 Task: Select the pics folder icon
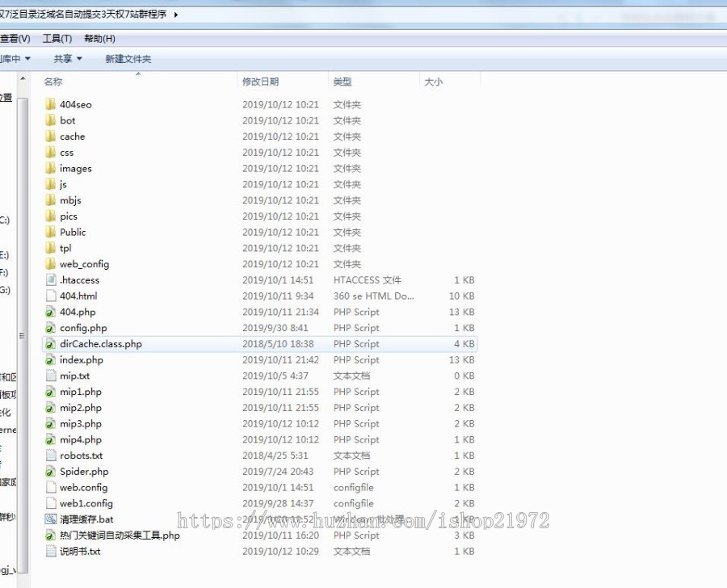pyautogui.click(x=51, y=216)
